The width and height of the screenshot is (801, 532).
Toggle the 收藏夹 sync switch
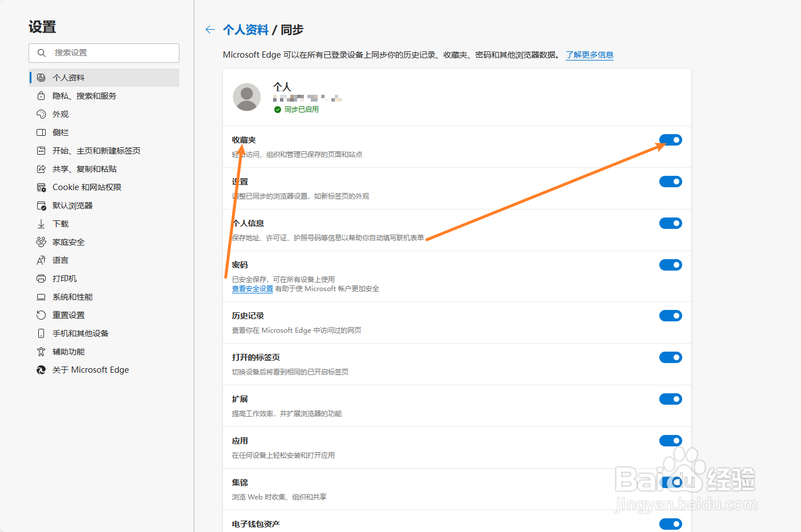pos(671,140)
